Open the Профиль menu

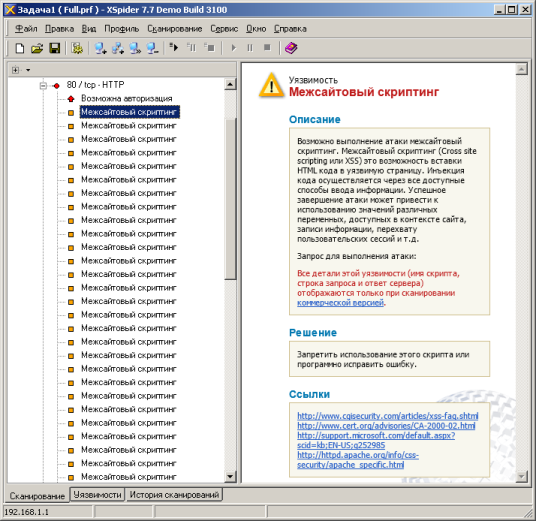[122, 29]
